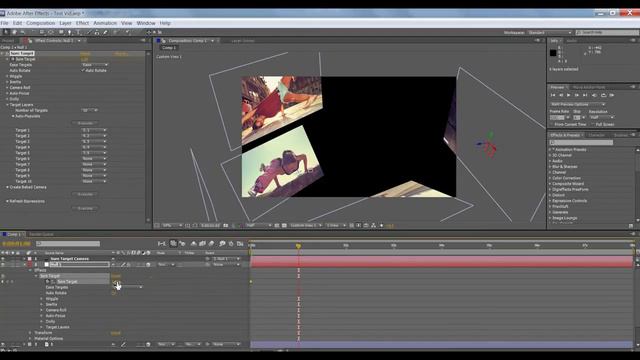Click the timeline layer search field

(x=68, y=244)
